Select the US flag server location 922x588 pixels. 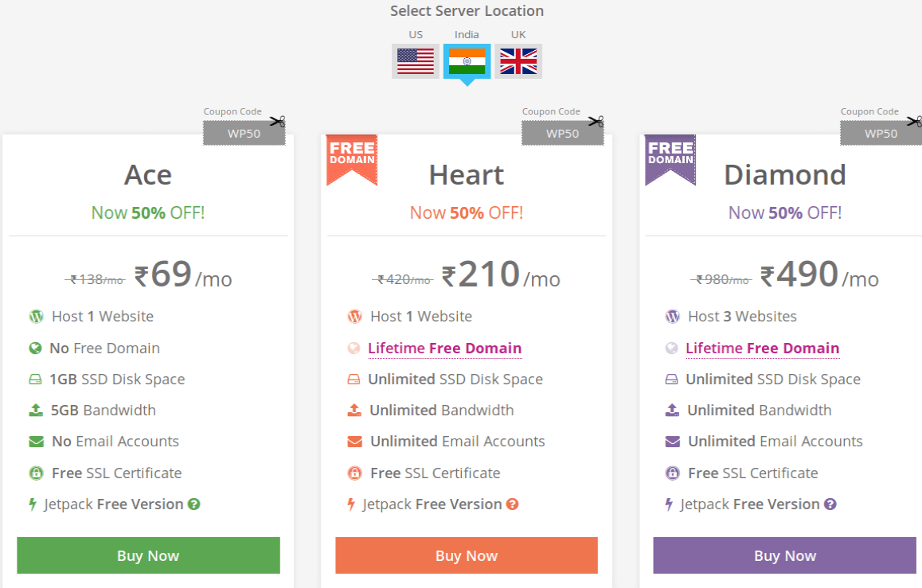click(415, 61)
